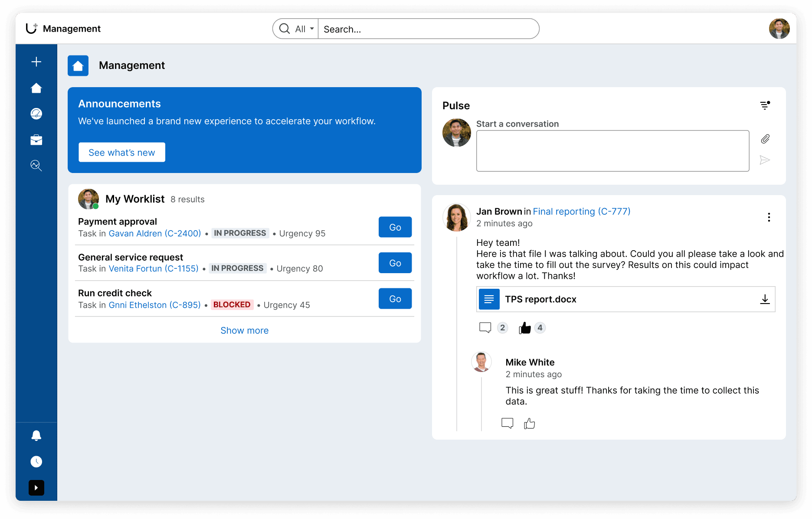The height and width of the screenshot is (519, 812).
Task: Click comment icon under Mike White's reply
Action: (507, 423)
